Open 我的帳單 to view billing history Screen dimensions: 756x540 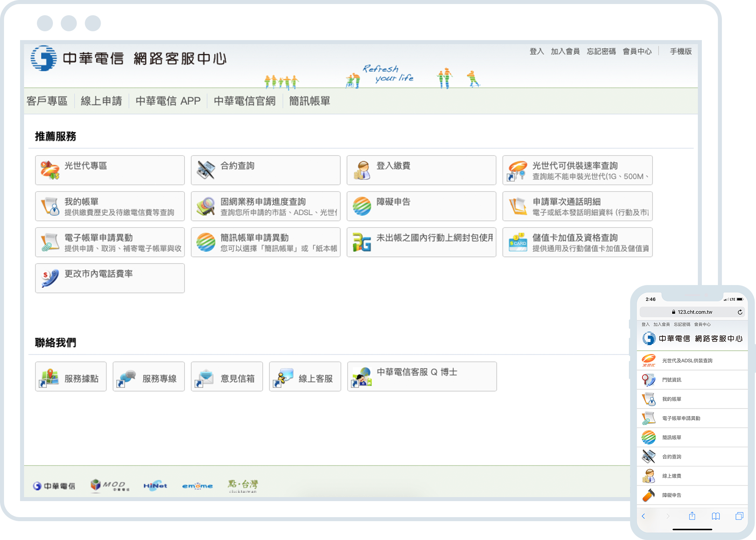click(x=109, y=206)
